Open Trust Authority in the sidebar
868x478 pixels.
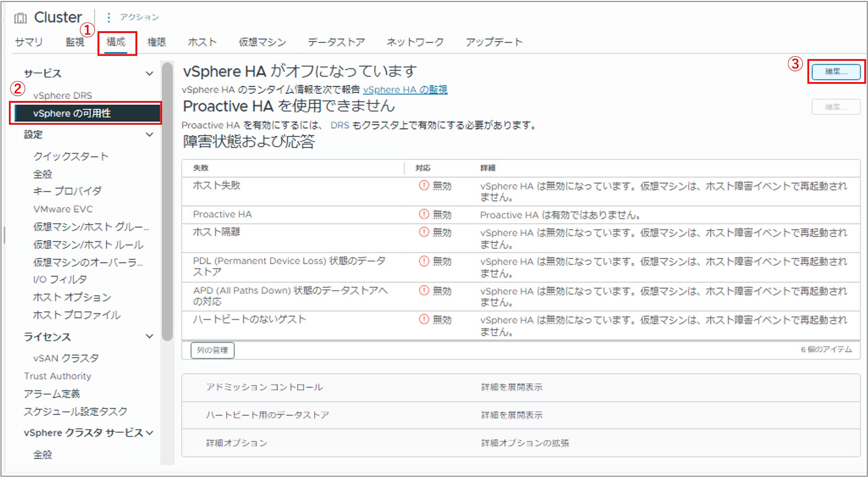pyautogui.click(x=58, y=376)
